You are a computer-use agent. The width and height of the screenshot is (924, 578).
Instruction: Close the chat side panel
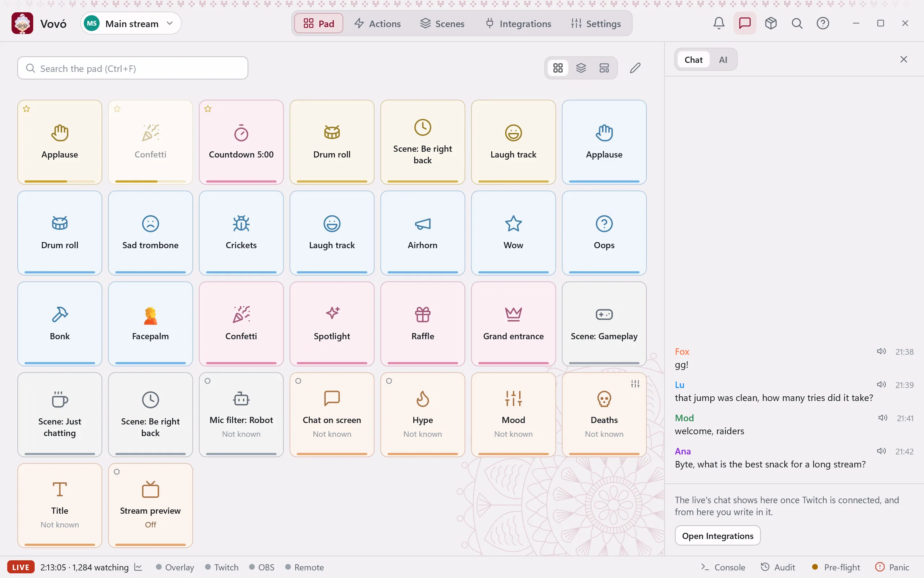click(x=903, y=59)
